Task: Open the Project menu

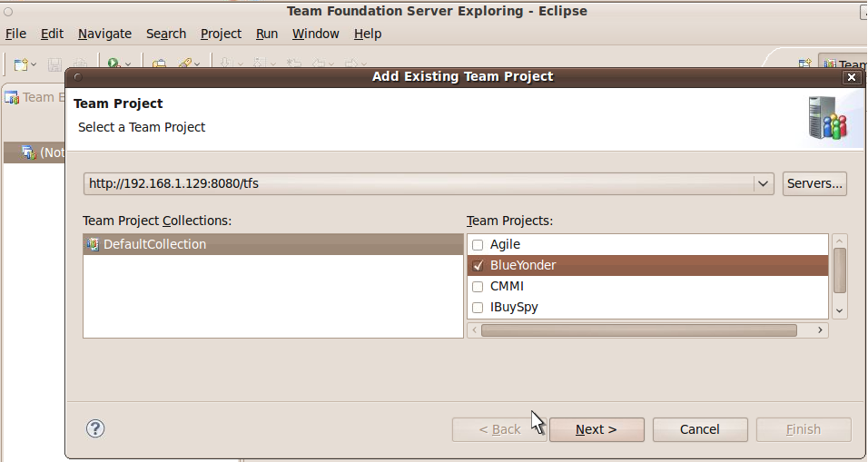Action: point(221,34)
